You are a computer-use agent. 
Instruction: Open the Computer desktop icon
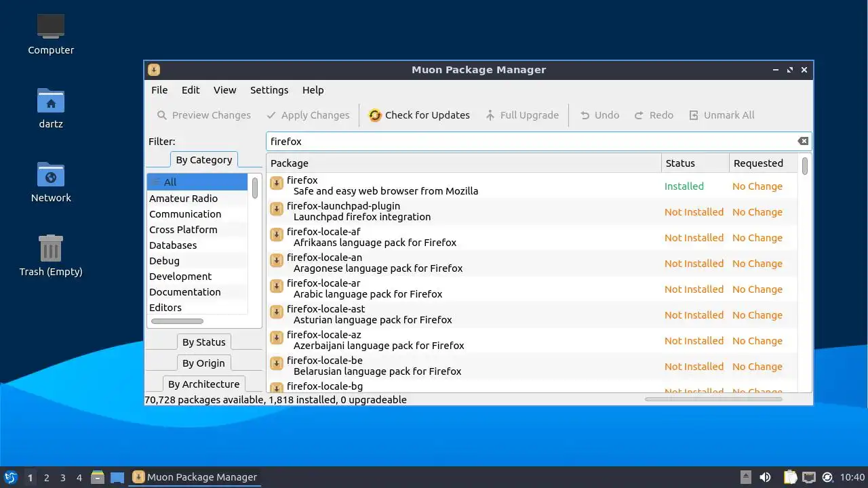tap(51, 34)
